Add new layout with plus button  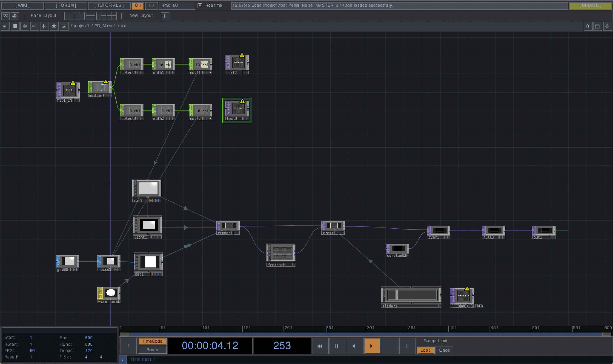point(165,16)
